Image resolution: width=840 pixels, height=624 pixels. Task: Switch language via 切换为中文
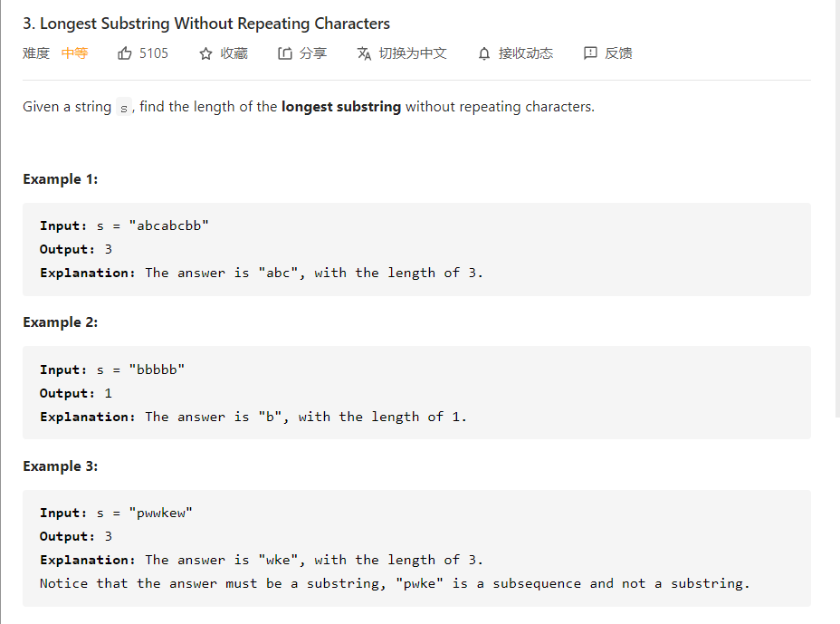point(413,53)
